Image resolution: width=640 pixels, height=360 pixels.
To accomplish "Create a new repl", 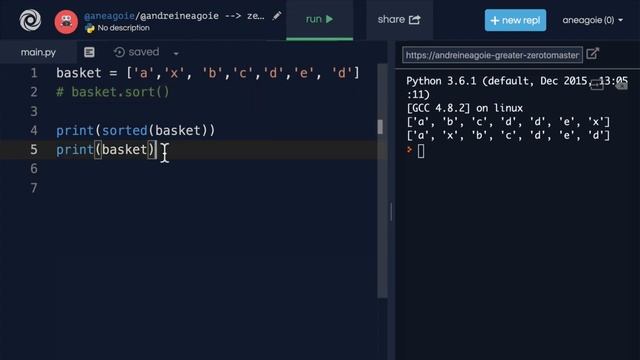I will coord(515,20).
